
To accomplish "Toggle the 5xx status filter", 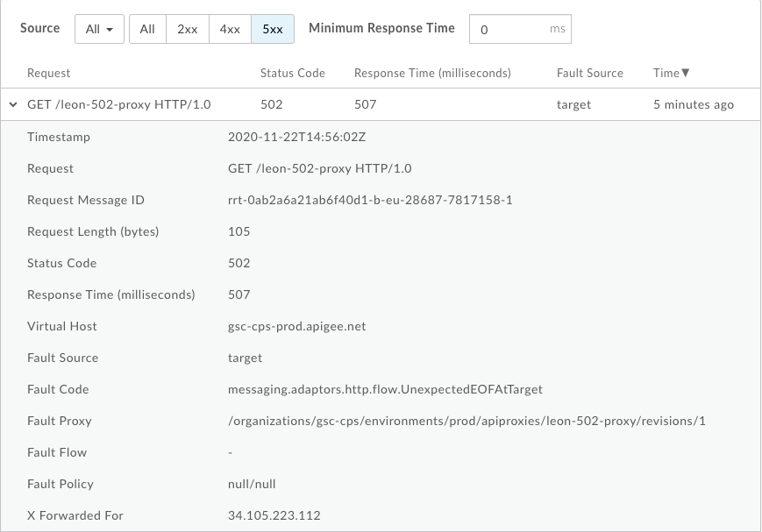I will 273,29.
